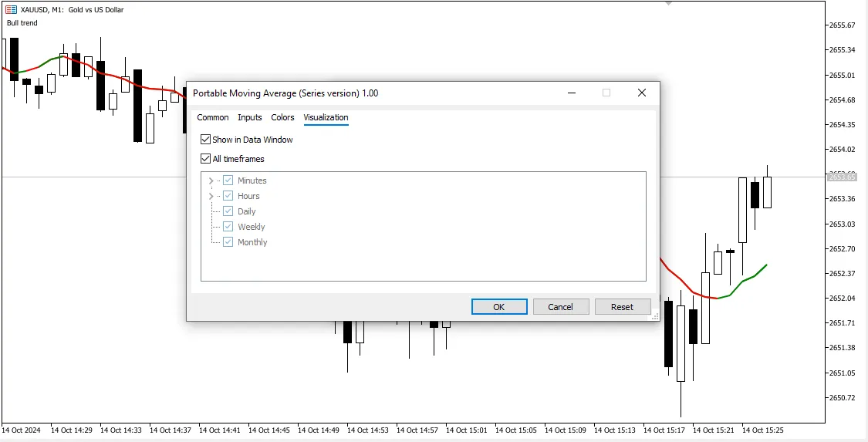Click the chart shift triangle marker
The image size is (868, 442).
coord(668,3)
